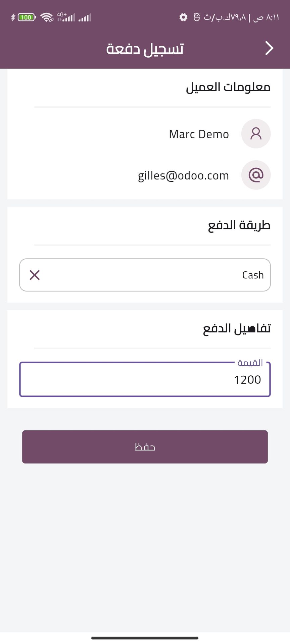This screenshot has width=290, height=644.
Task: Tap the S-shaped status bar icon
Action: click(197, 17)
